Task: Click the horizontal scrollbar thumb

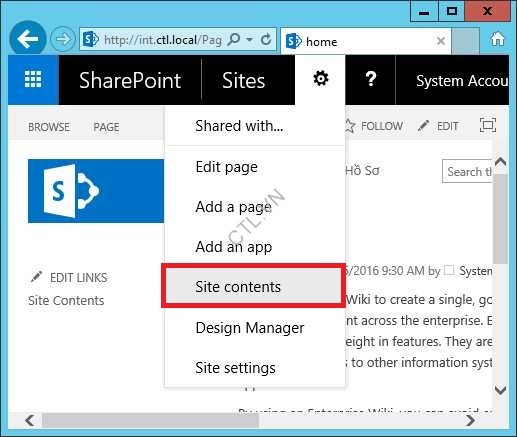Action: coord(151,420)
